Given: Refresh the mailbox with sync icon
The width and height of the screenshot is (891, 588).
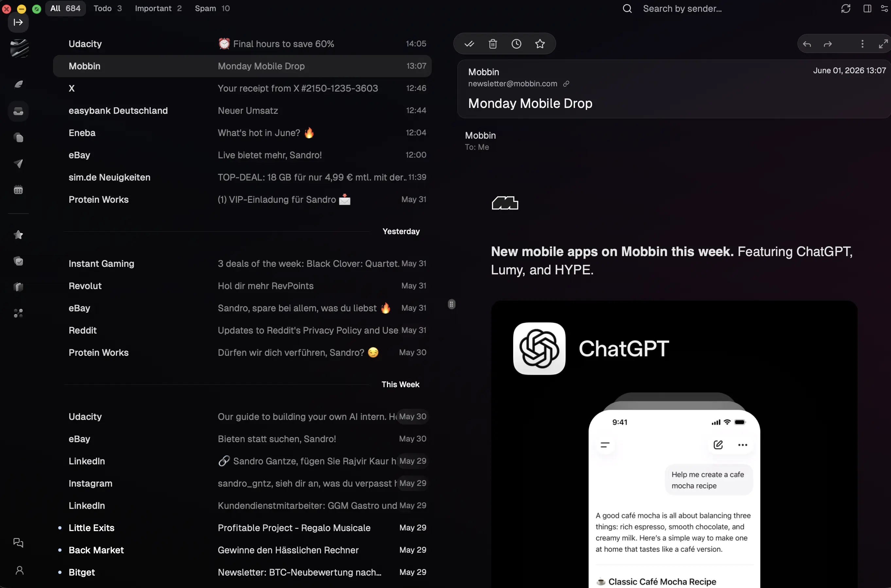Looking at the screenshot, I should [846, 9].
